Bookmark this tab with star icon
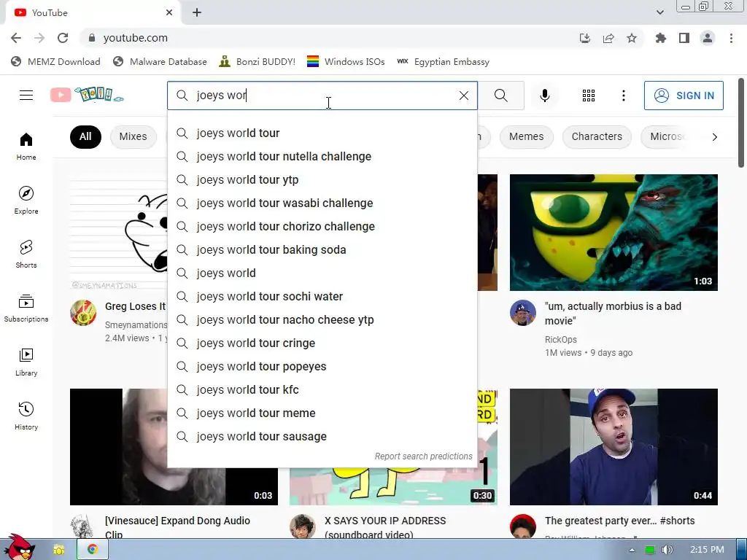 pos(632,38)
